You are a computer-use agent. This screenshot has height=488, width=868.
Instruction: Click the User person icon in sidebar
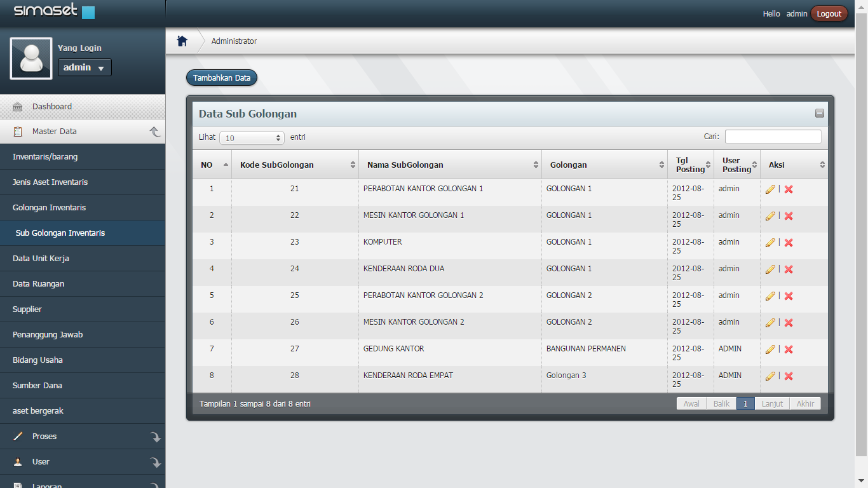[x=18, y=462]
